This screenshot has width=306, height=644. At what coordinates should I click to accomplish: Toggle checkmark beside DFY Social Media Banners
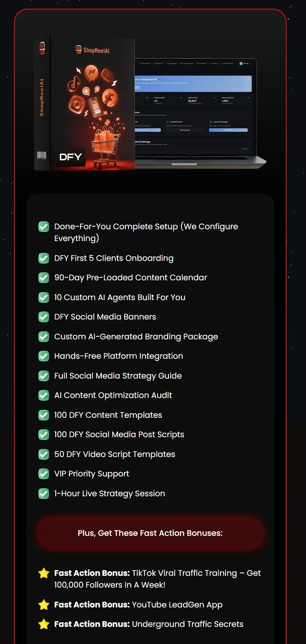coord(44,317)
